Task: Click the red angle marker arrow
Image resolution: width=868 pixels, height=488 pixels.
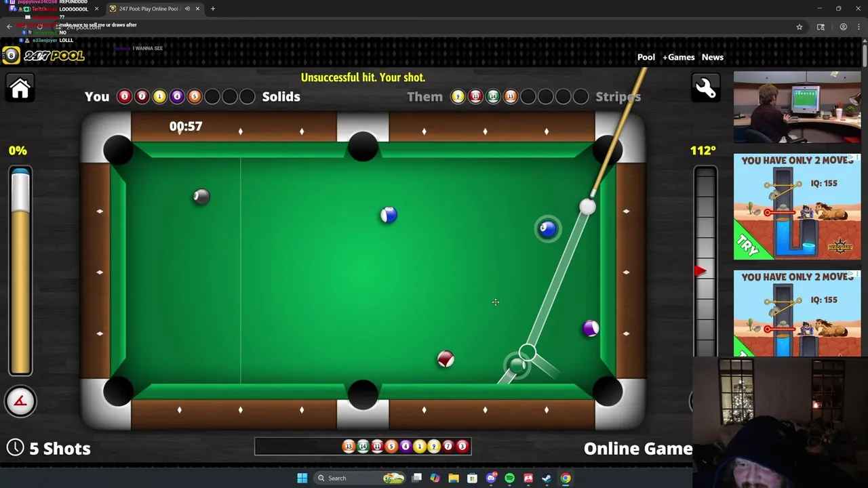Action: [x=700, y=270]
